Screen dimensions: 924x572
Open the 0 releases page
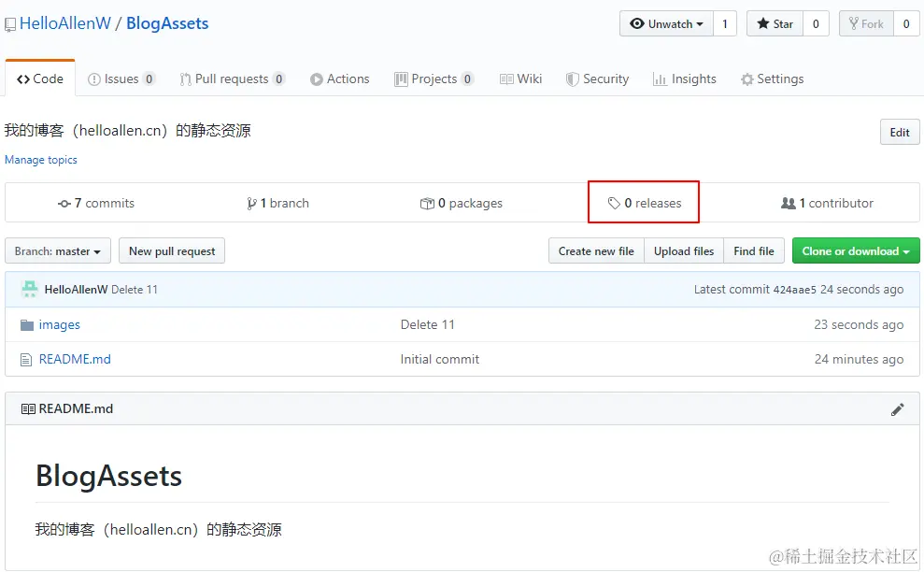coord(645,203)
